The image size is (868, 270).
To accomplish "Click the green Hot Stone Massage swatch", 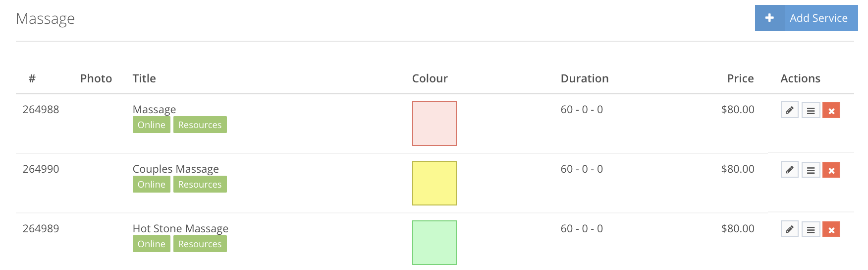I will 434,243.
